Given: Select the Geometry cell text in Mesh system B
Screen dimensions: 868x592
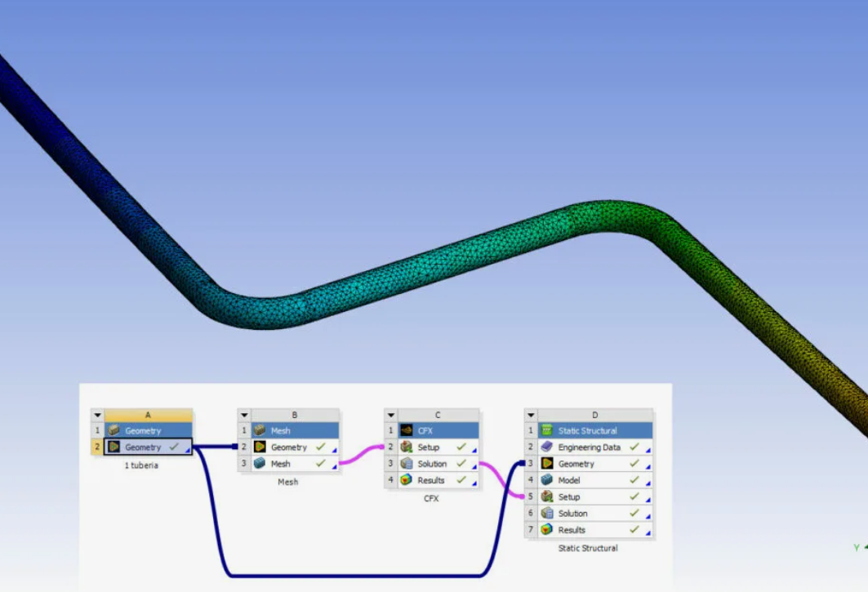Looking at the screenshot, I should tap(289, 447).
